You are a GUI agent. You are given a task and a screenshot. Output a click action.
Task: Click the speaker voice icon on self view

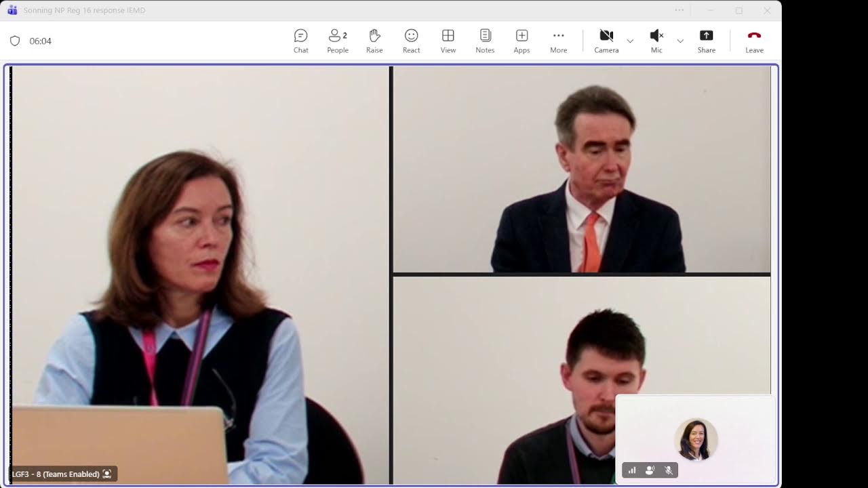tap(650, 470)
